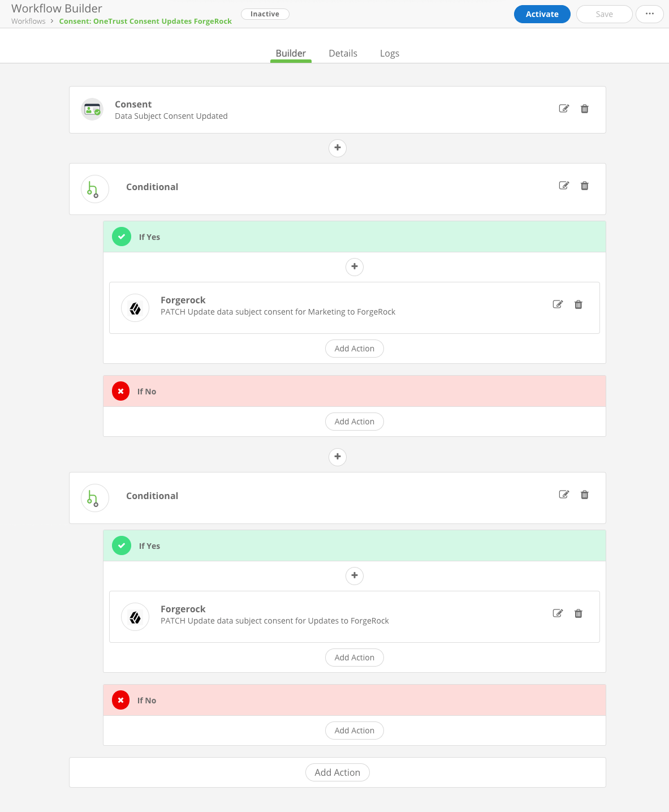Switch to the Details tab

[x=343, y=53]
